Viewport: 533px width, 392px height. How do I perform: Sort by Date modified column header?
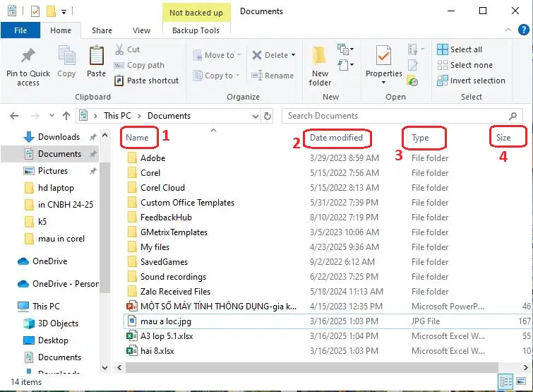(336, 138)
